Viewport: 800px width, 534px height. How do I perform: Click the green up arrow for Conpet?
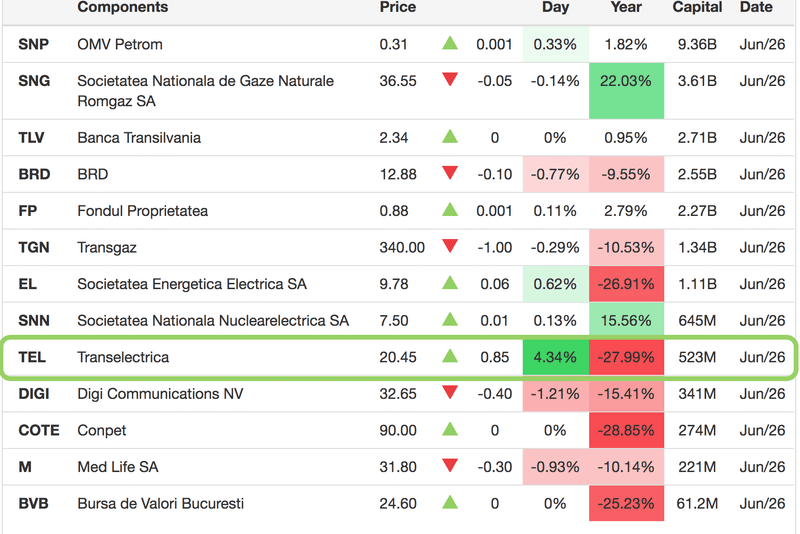pos(450,430)
